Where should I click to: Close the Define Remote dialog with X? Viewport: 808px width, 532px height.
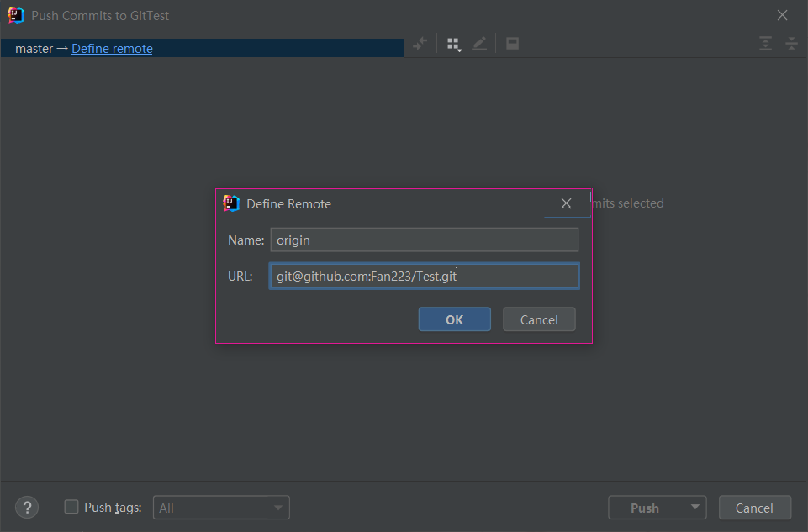(566, 204)
